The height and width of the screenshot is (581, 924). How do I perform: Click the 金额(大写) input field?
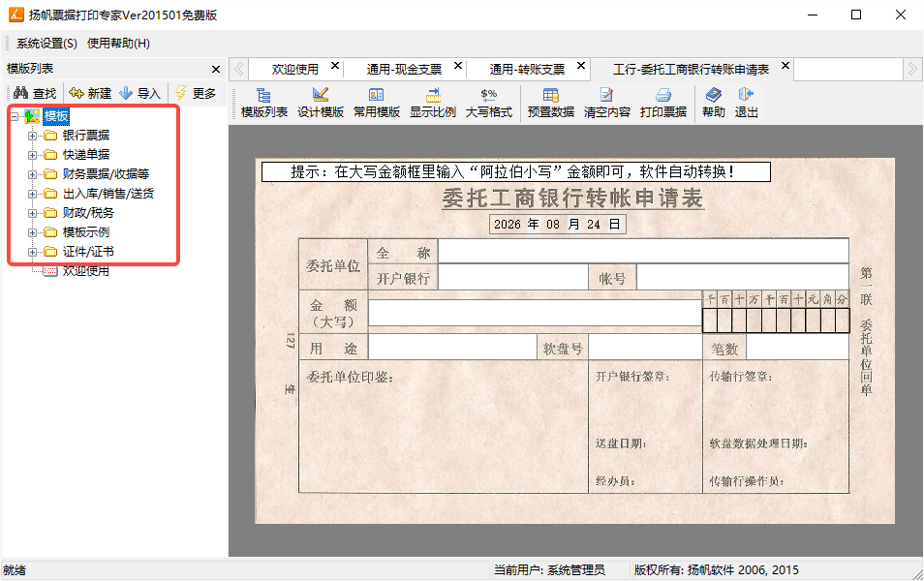click(x=535, y=313)
